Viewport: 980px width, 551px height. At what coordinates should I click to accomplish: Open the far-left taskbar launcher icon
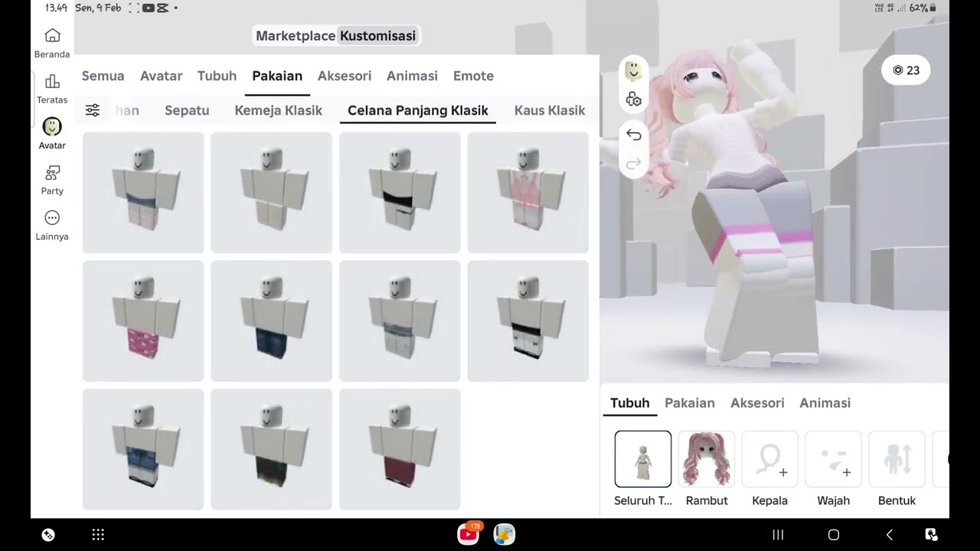click(x=48, y=535)
